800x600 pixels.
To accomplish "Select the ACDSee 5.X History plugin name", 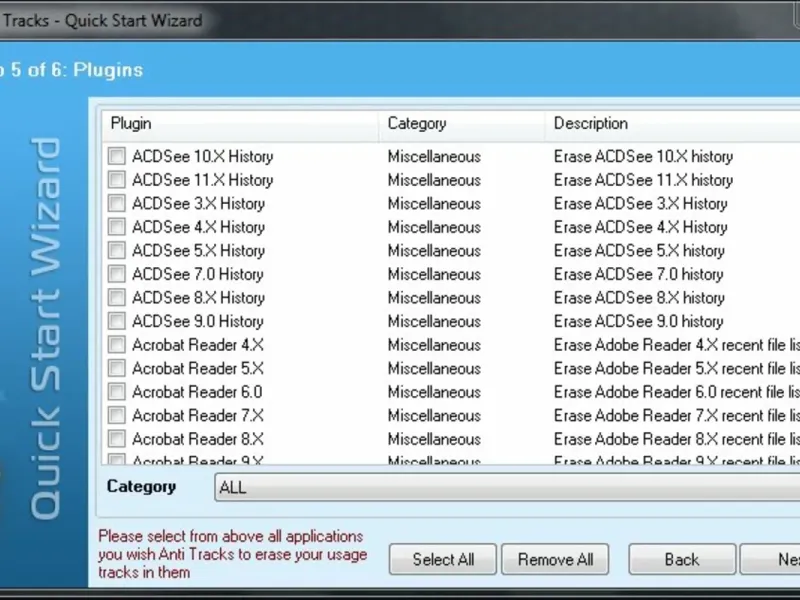I will [198, 251].
